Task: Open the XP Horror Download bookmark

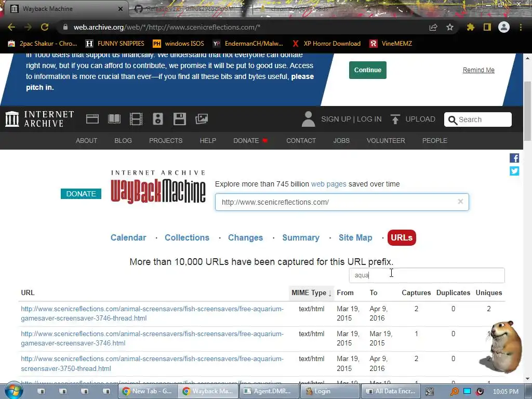Action: click(326, 44)
